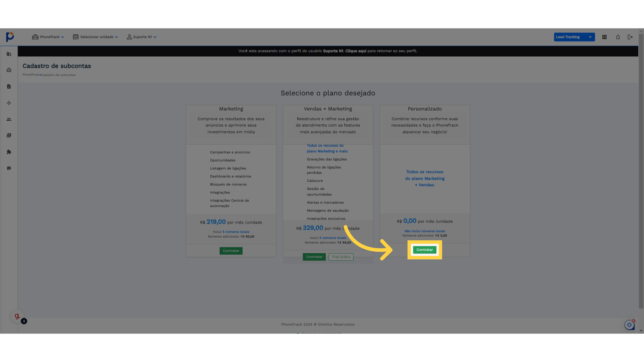
Task: Click 'Listagem de ligações' feature text
Action: 228,168
